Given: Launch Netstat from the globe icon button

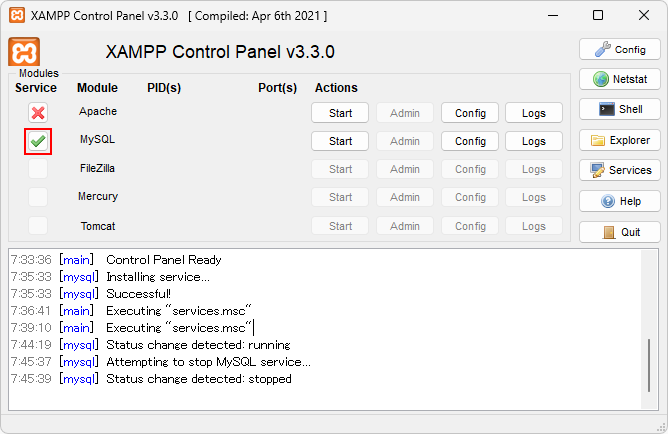Looking at the screenshot, I should [620, 79].
